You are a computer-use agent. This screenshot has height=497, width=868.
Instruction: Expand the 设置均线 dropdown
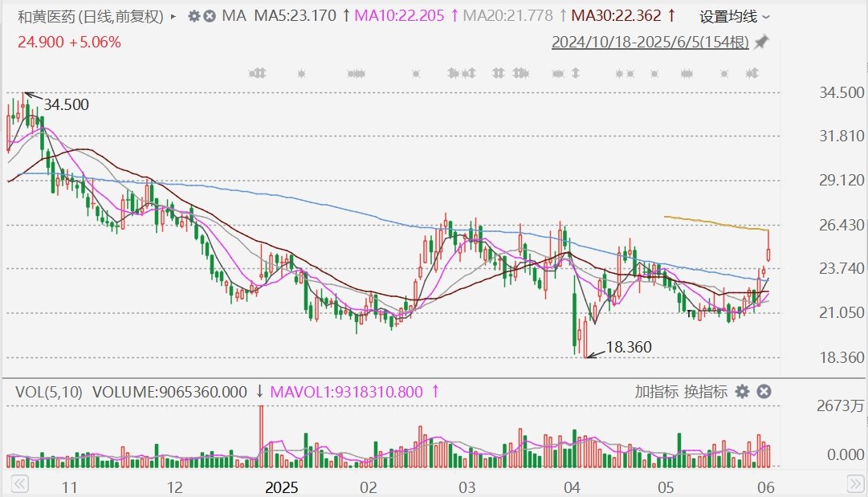[734, 17]
